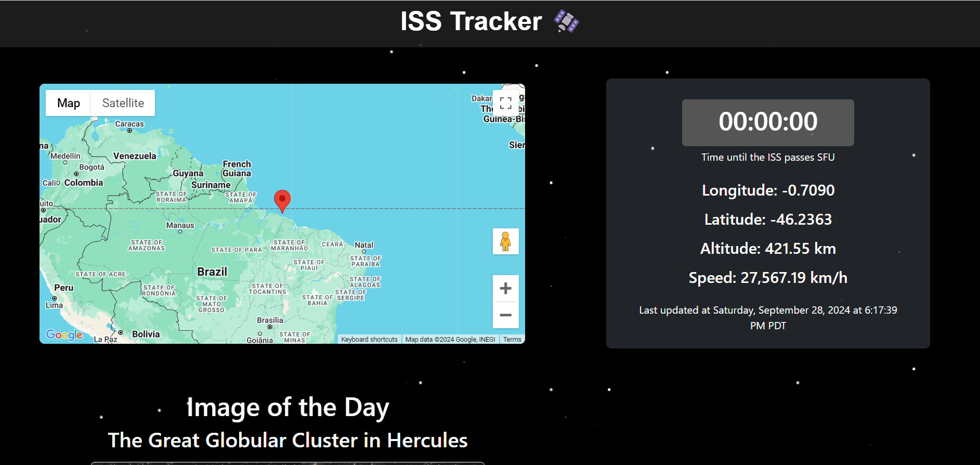Click the 00:00:00 countdown timer

click(768, 122)
